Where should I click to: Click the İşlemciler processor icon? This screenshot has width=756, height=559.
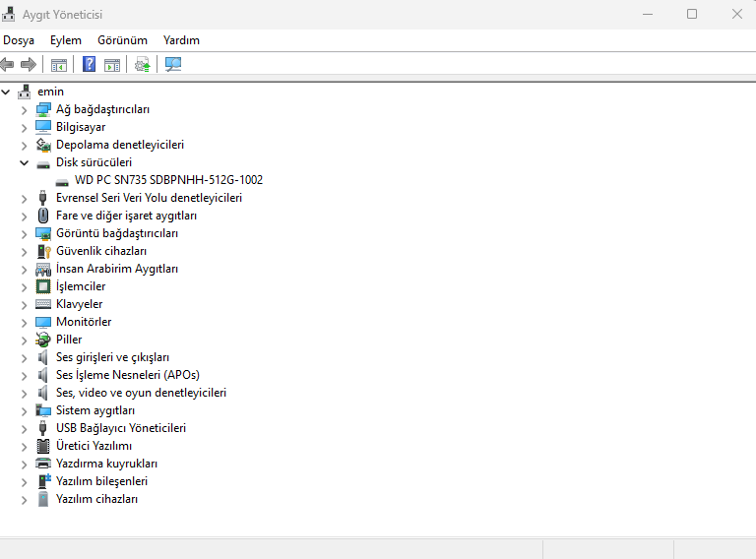point(43,286)
